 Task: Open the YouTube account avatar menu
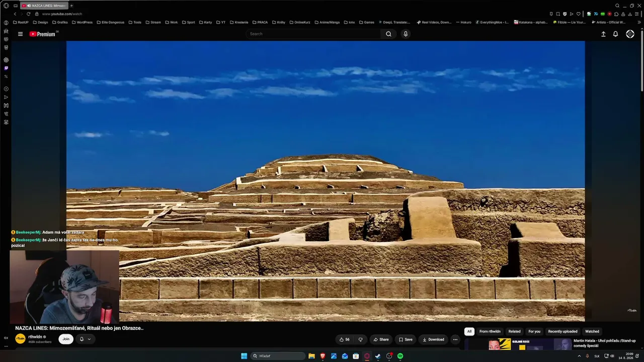pos(630,34)
